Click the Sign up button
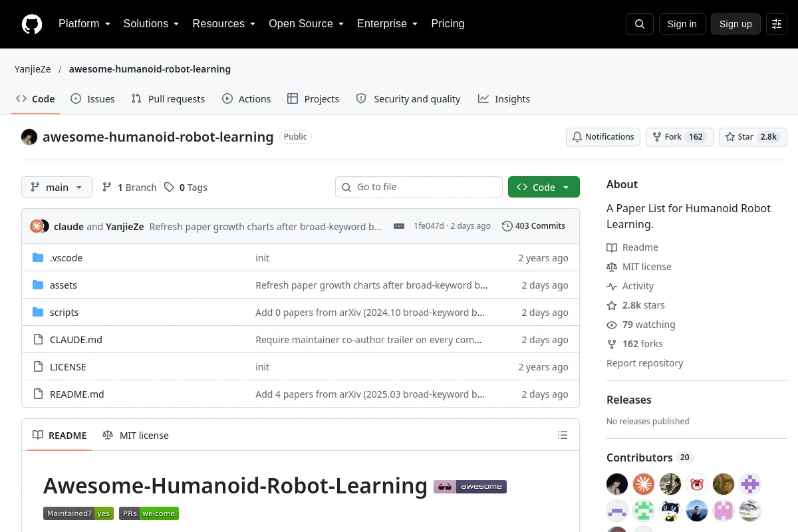798x532 pixels. (735, 24)
